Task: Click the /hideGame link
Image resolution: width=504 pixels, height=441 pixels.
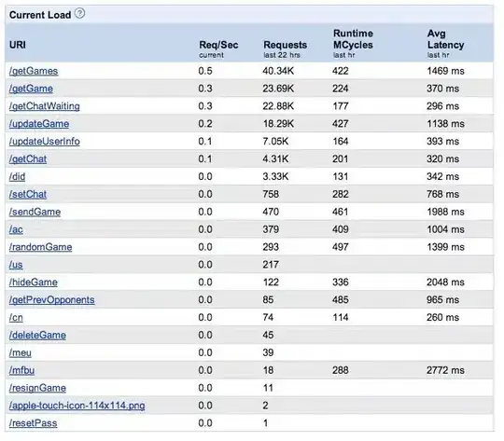Action: pos(33,283)
